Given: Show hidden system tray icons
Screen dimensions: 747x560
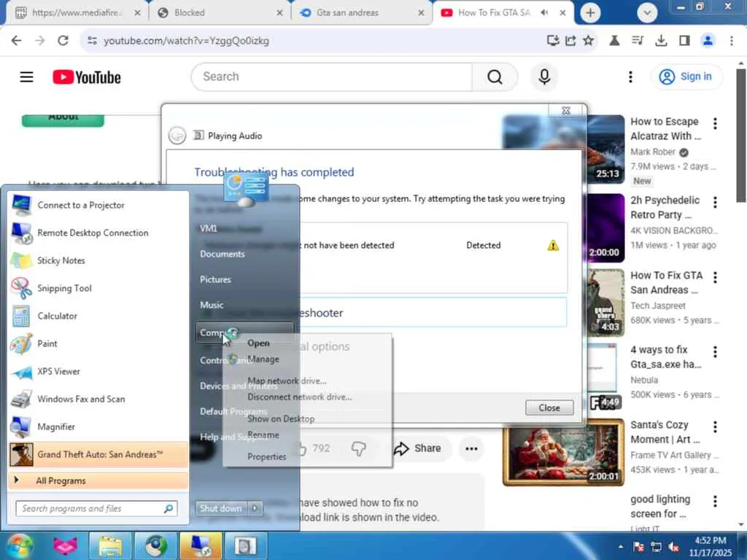Looking at the screenshot, I should pyautogui.click(x=621, y=547).
